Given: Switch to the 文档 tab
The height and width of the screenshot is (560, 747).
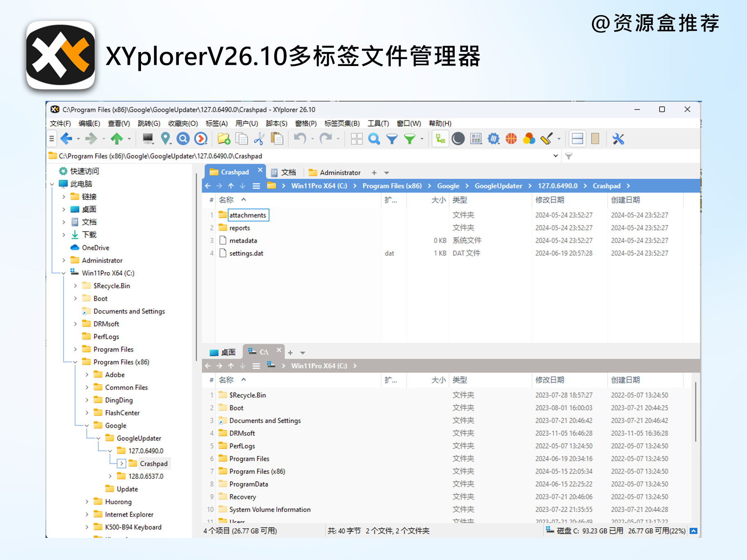Looking at the screenshot, I should click(x=284, y=173).
